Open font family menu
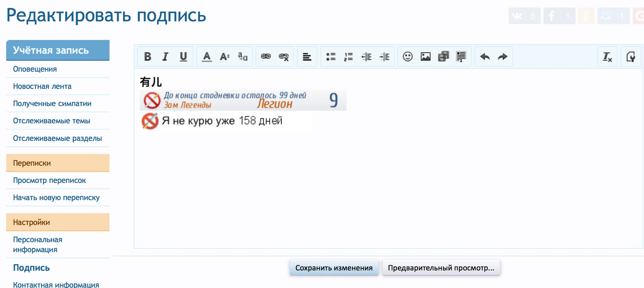The height and width of the screenshot is (288, 644). pos(242,56)
